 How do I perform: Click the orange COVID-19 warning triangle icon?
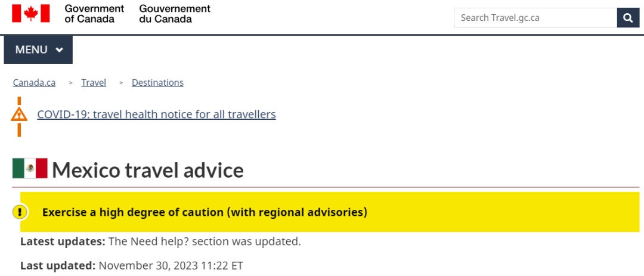19,114
